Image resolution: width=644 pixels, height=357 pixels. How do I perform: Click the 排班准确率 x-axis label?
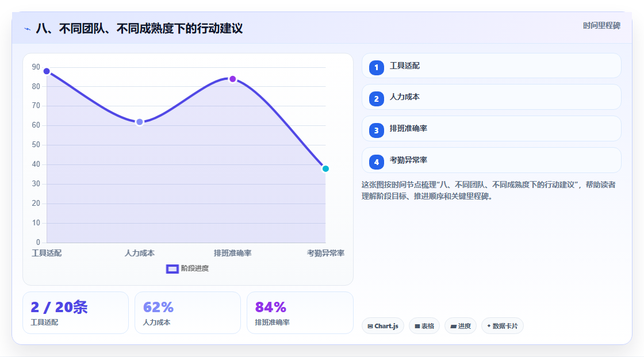coord(232,253)
